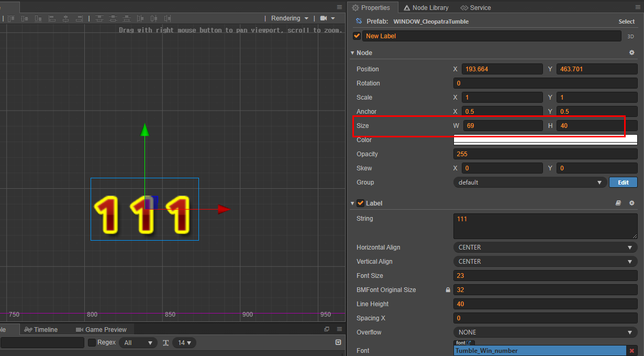
Task: Click the align top edges icon
Action: pos(11,18)
